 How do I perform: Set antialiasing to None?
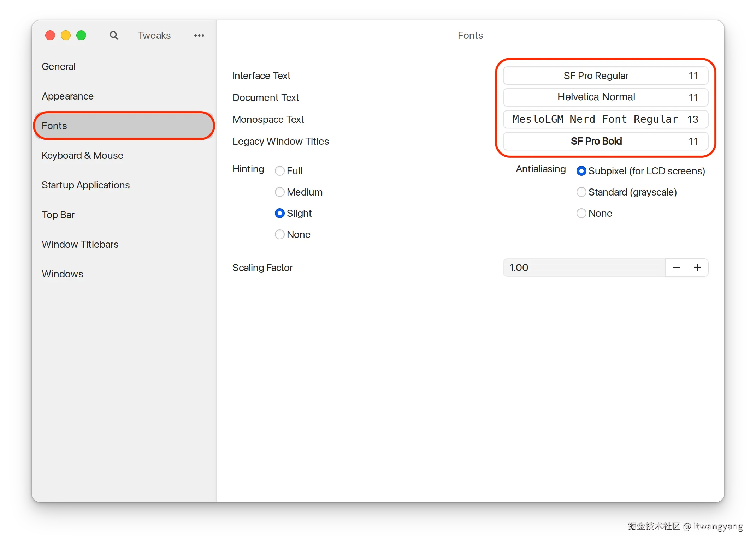581,213
